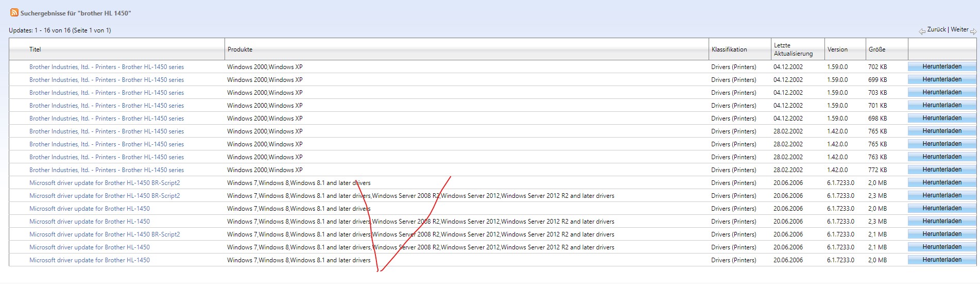
Task: Click Herunterladen for the 698 KB driver
Action: tap(942, 118)
